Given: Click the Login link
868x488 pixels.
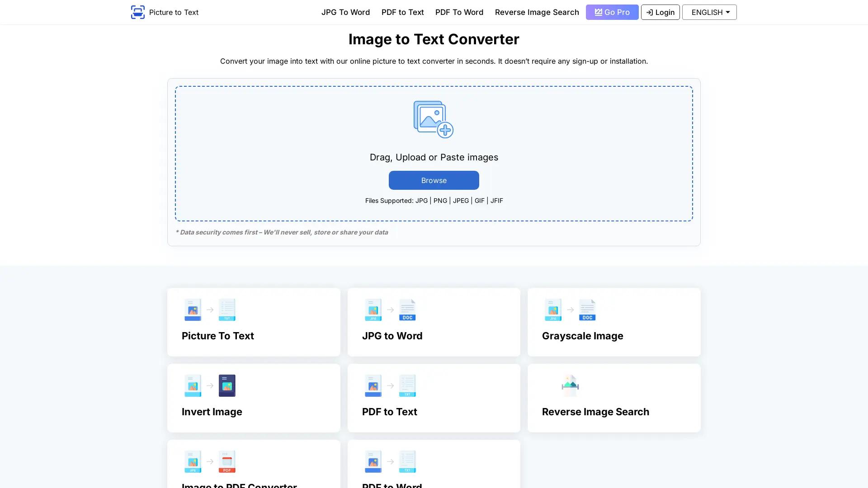Looking at the screenshot, I should tap(660, 12).
